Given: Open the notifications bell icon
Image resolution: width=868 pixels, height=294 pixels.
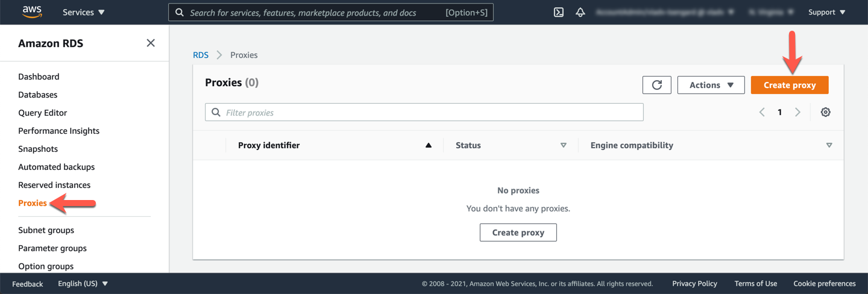Looking at the screenshot, I should pyautogui.click(x=580, y=12).
